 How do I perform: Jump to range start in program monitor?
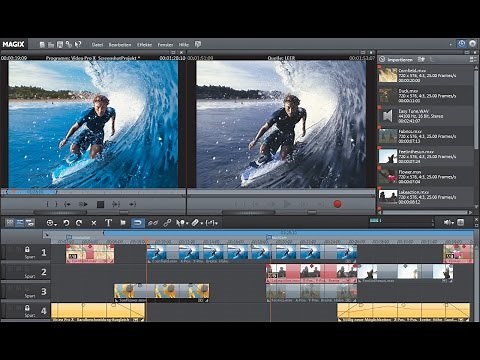pyautogui.click(x=67, y=204)
